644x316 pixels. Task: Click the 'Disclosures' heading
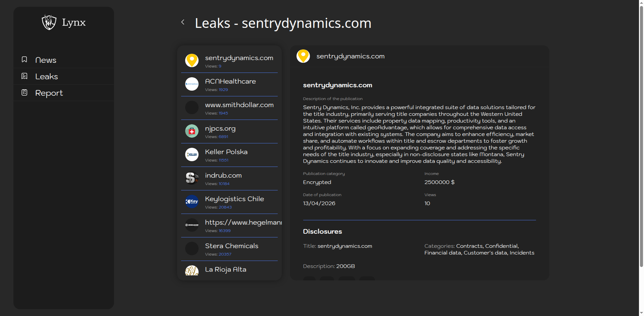point(322,231)
